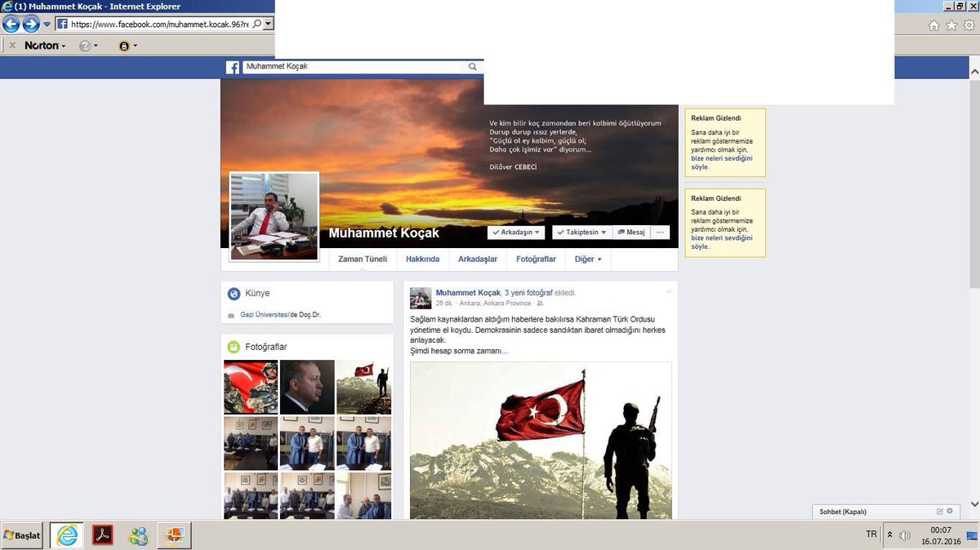Click the post audience friends icon
980x550 pixels.
coord(541,304)
